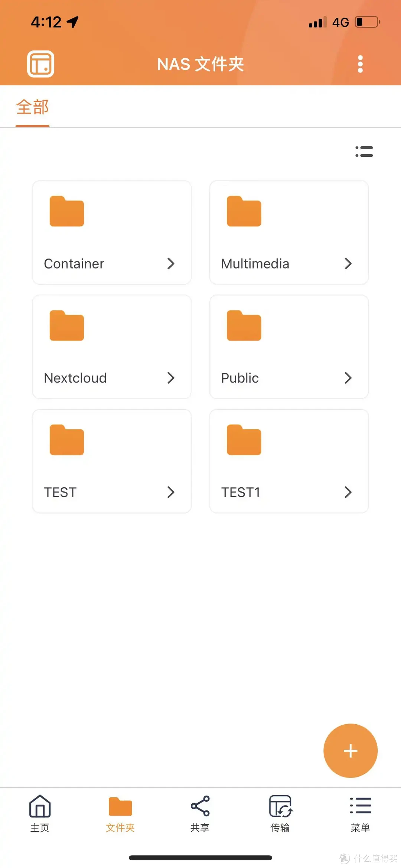
Task: Expand the Nextcloud folder chevron
Action: (171, 378)
